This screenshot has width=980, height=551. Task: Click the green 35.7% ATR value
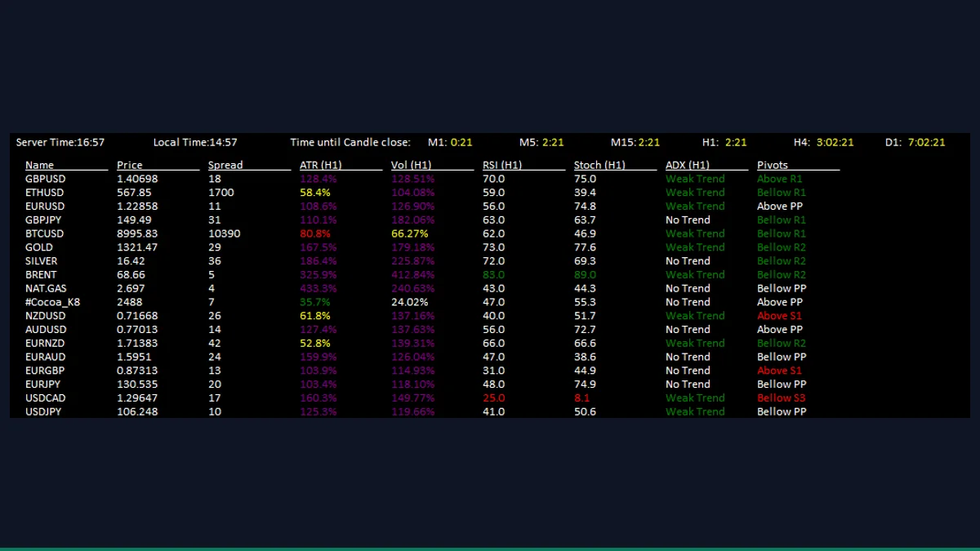click(x=315, y=302)
